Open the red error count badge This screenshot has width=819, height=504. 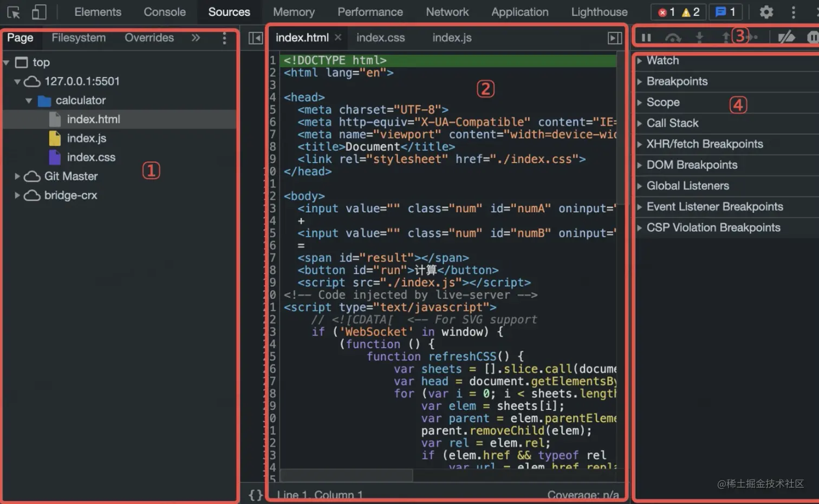[666, 12]
